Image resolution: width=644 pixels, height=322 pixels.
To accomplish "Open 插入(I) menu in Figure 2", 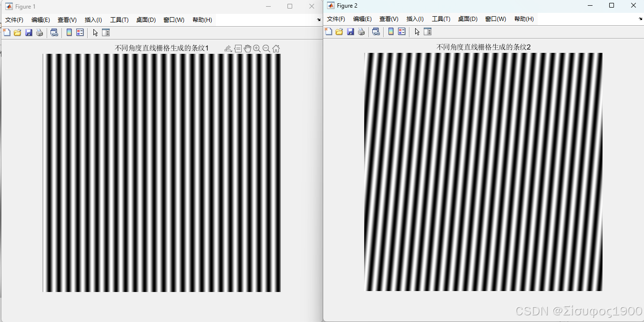I will 415,19.
